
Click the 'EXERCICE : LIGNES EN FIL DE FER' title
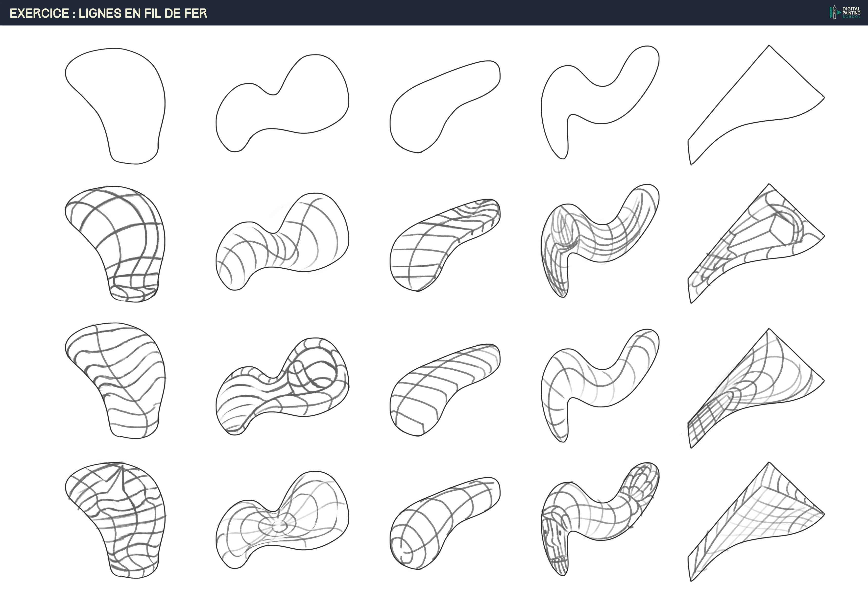pyautogui.click(x=108, y=13)
